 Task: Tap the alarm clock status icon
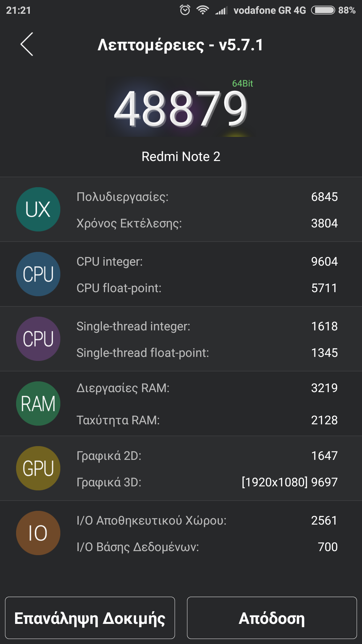click(185, 10)
